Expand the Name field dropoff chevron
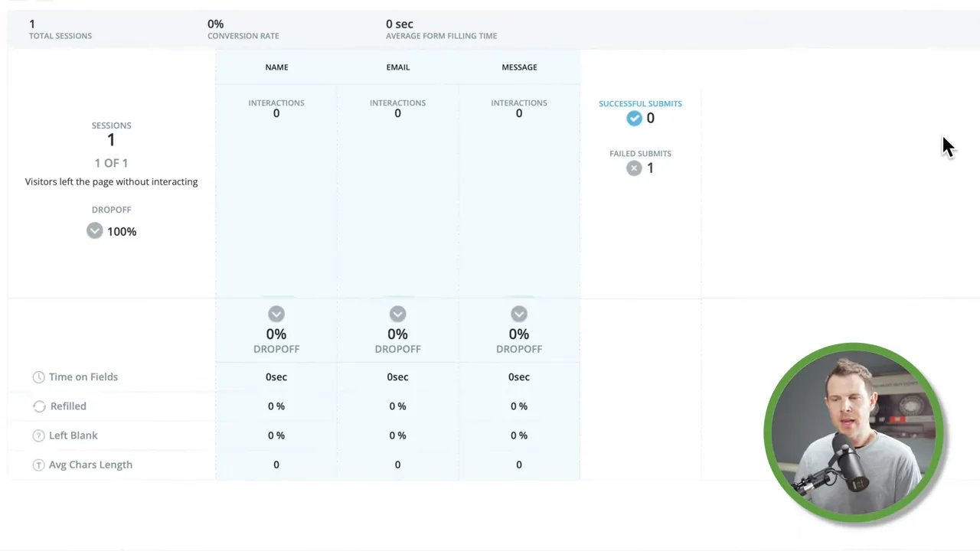This screenshot has height=551, width=980. click(276, 314)
